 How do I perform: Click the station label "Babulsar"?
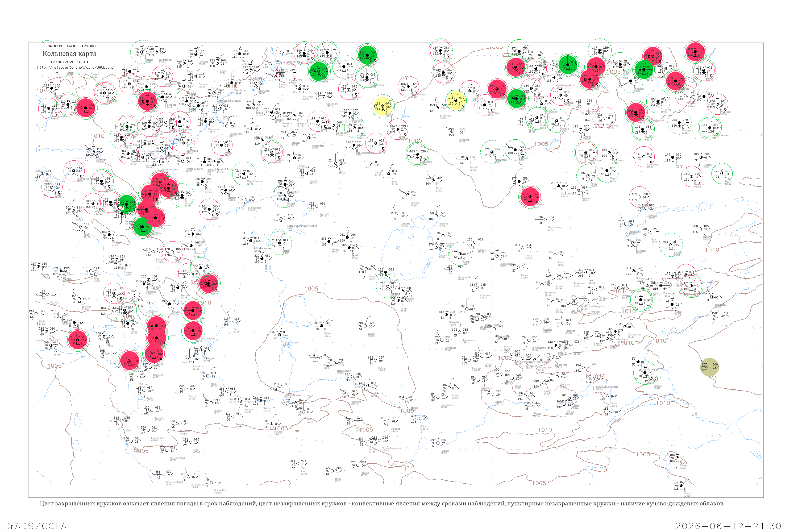(268, 408)
